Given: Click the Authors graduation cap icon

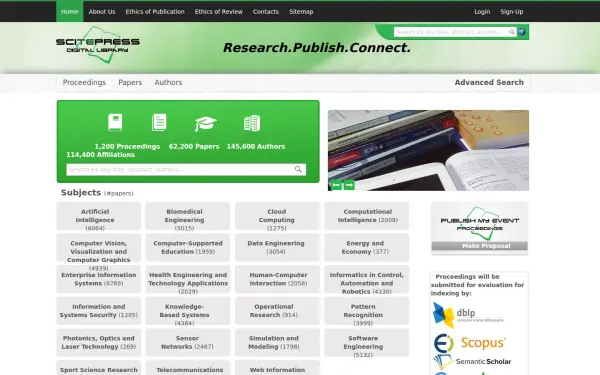Looking at the screenshot, I should tap(205, 124).
